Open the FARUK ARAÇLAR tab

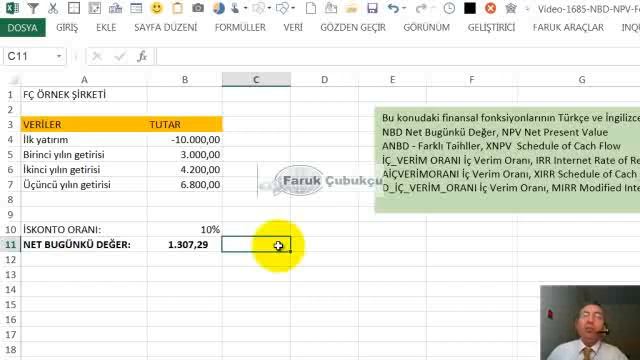(x=568, y=28)
